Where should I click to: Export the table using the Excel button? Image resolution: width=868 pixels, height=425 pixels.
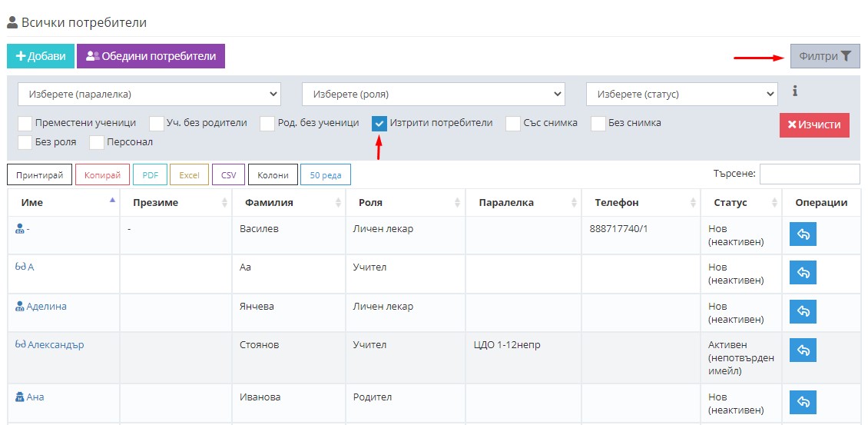click(x=189, y=175)
